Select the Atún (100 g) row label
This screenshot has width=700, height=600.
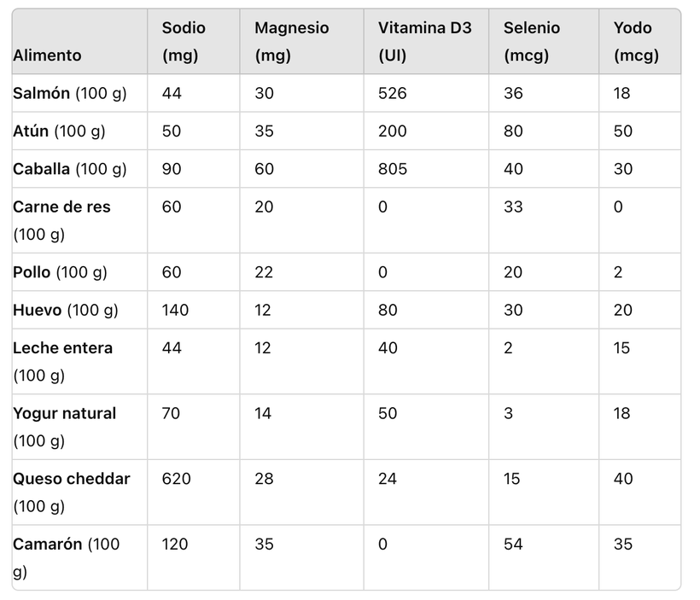coord(59,131)
